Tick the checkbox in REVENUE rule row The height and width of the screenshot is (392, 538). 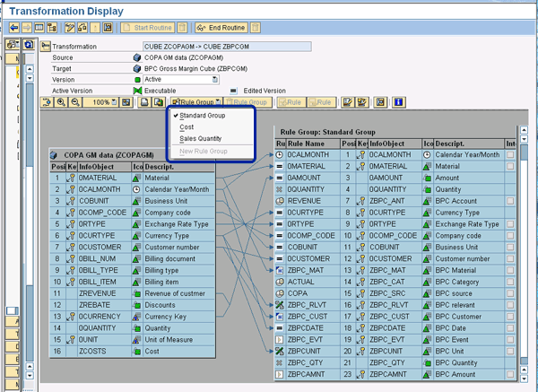coord(510,201)
